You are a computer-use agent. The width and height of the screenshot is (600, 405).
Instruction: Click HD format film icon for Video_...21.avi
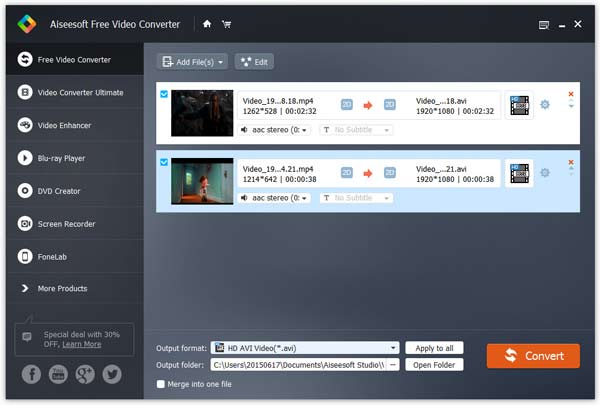pos(519,173)
